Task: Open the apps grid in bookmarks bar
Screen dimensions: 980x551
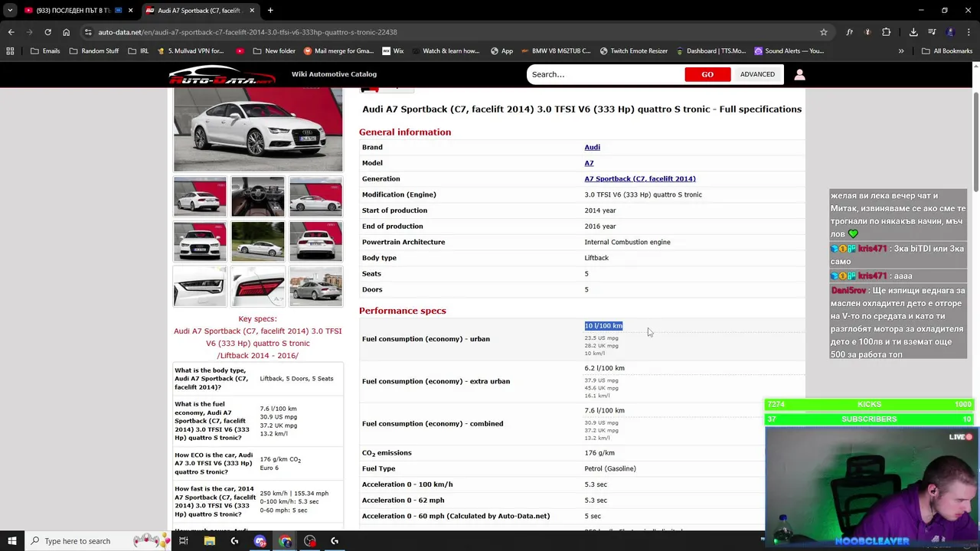Action: pyautogui.click(x=10, y=51)
